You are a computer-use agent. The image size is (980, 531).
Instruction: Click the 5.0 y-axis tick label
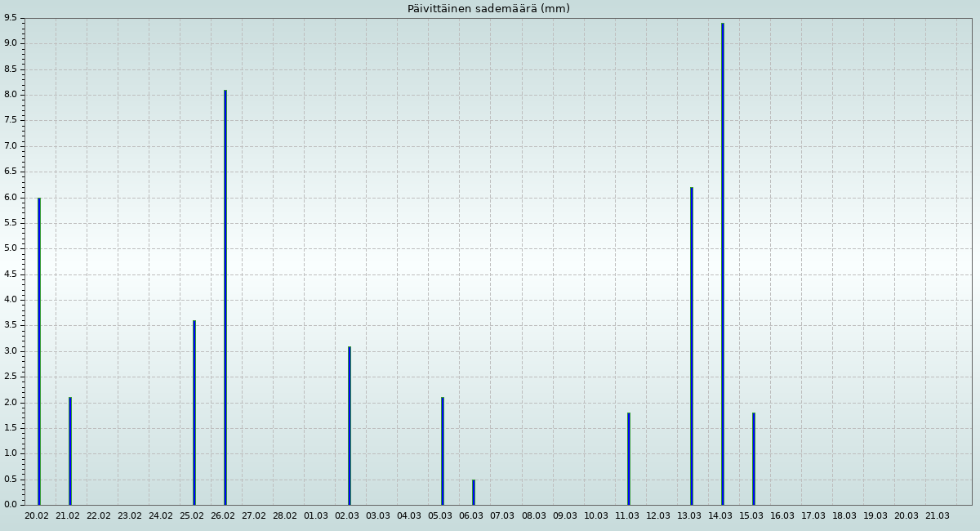point(10,248)
